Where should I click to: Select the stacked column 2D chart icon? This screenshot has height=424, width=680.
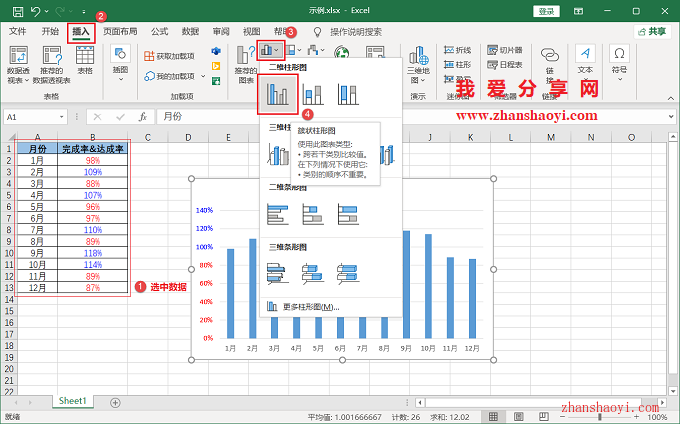click(313, 94)
